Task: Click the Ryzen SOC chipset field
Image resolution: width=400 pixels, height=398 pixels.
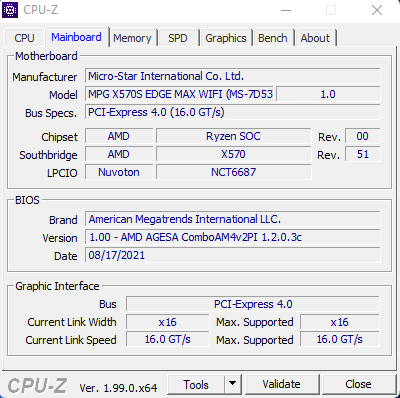Action: (233, 136)
